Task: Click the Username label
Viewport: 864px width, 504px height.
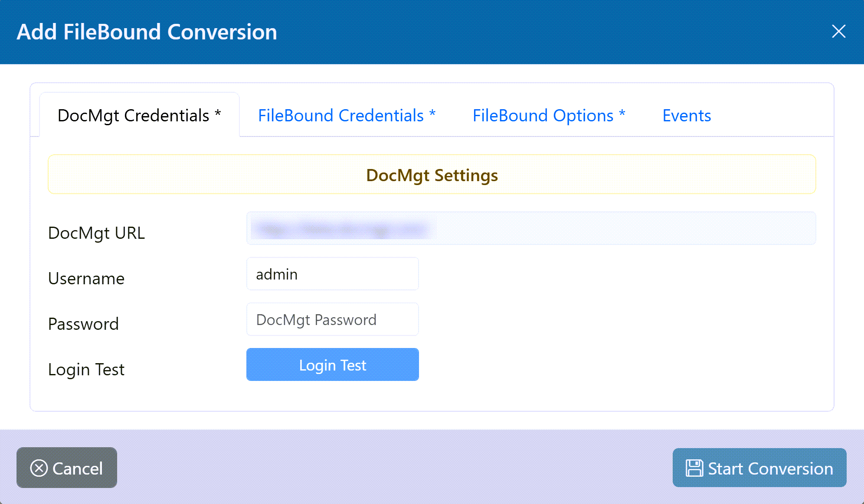Action: [x=86, y=279]
